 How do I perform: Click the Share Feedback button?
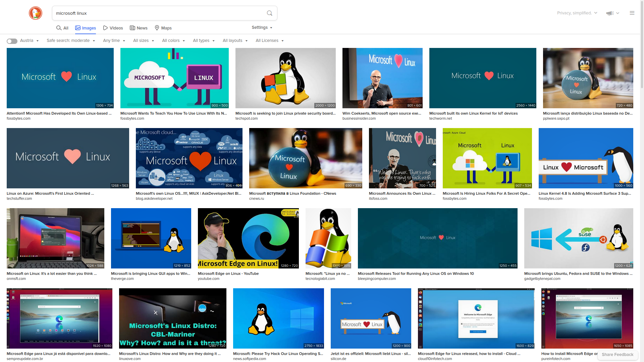(x=617, y=354)
